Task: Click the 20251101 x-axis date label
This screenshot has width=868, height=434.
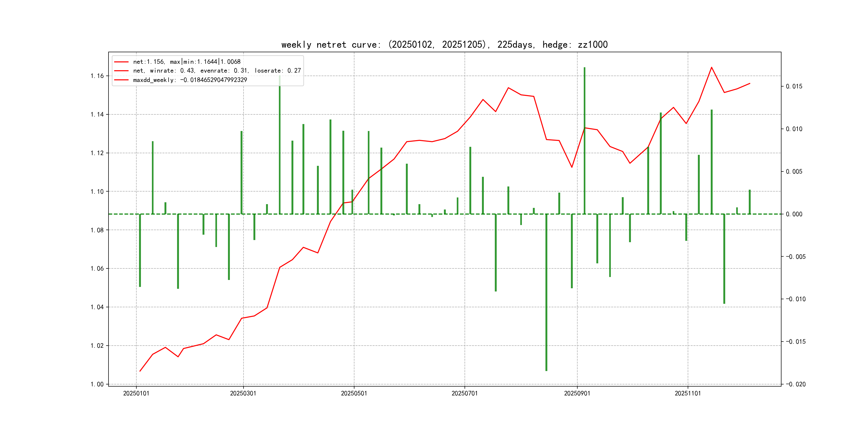Action: point(687,393)
